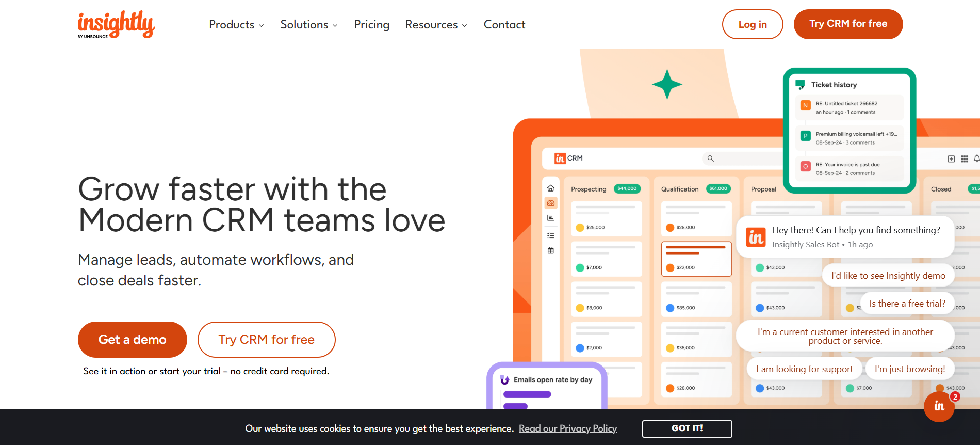Click the Prospecting column header
This screenshot has height=445, width=980.
[x=589, y=189]
